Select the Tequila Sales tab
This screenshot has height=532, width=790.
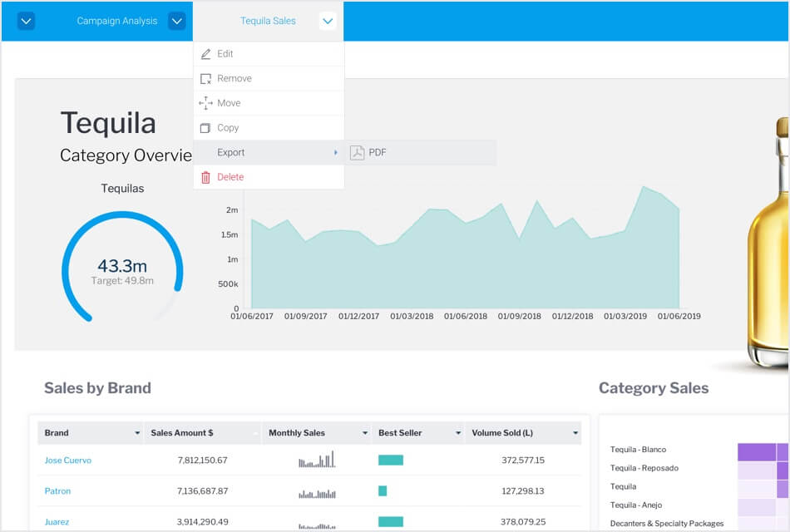[267, 22]
